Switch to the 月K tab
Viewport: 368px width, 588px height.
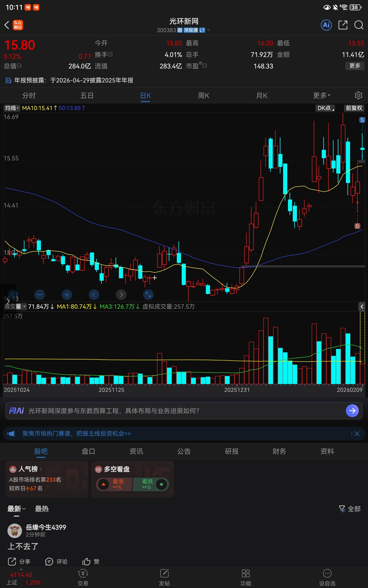pos(262,96)
